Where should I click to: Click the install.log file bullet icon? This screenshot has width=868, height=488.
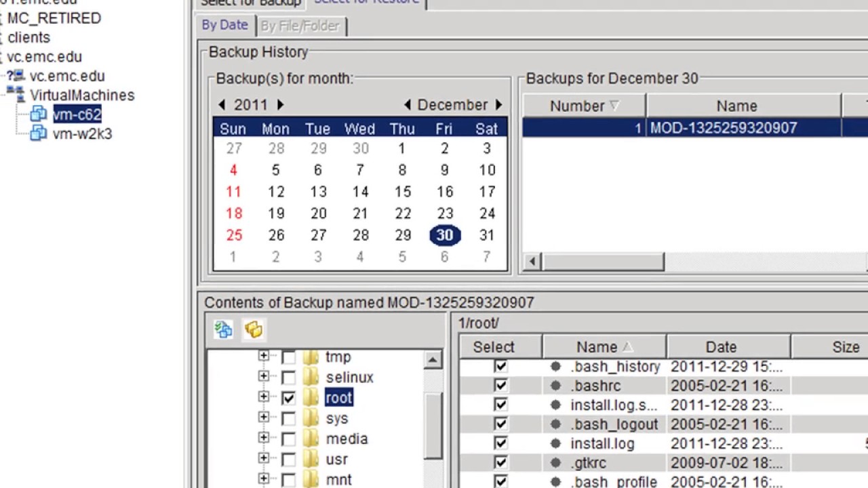point(555,444)
